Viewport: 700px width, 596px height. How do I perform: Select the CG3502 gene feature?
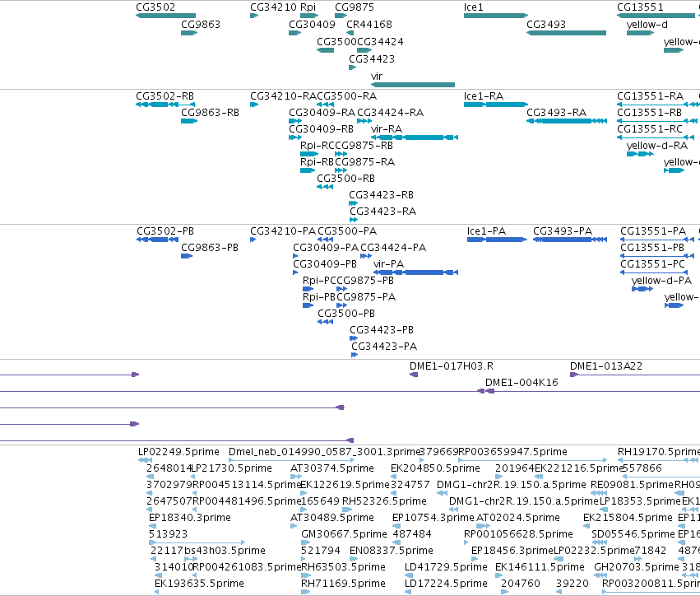click(165, 16)
